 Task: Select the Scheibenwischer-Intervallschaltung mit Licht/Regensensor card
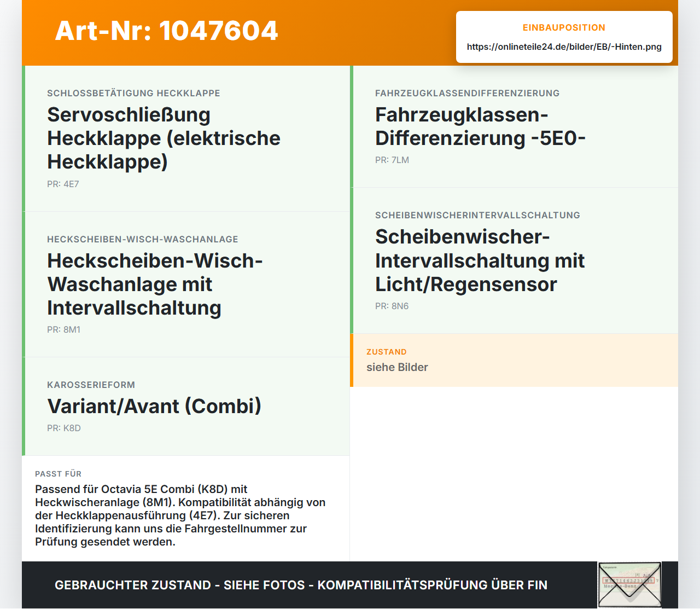coord(514,260)
